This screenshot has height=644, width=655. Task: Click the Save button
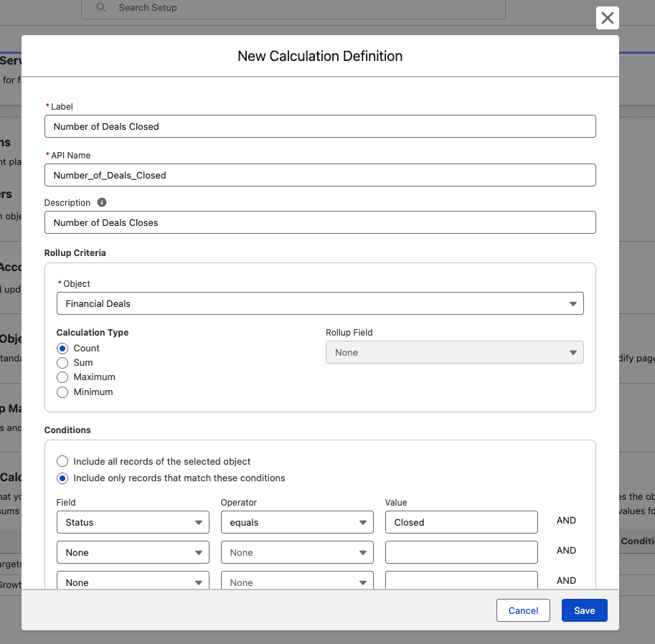point(585,610)
